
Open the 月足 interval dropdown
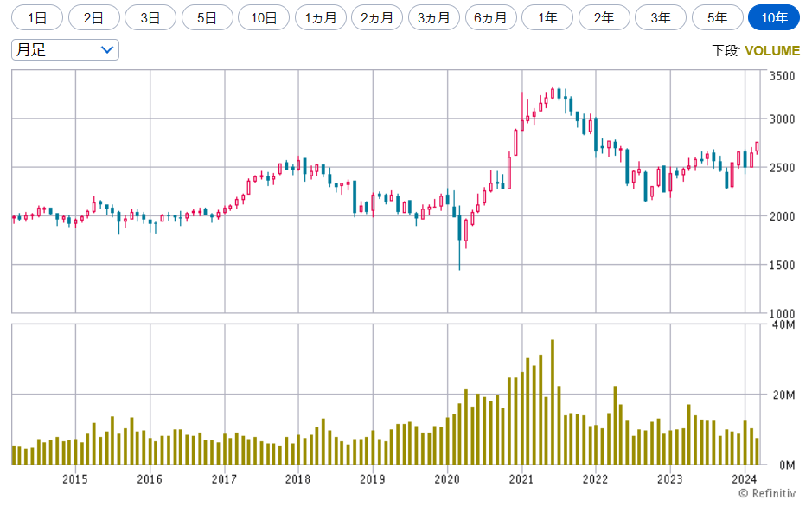coord(65,50)
